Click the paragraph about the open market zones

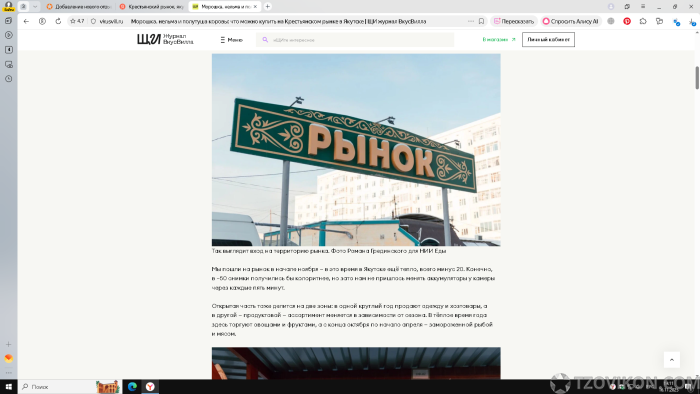coord(352,320)
